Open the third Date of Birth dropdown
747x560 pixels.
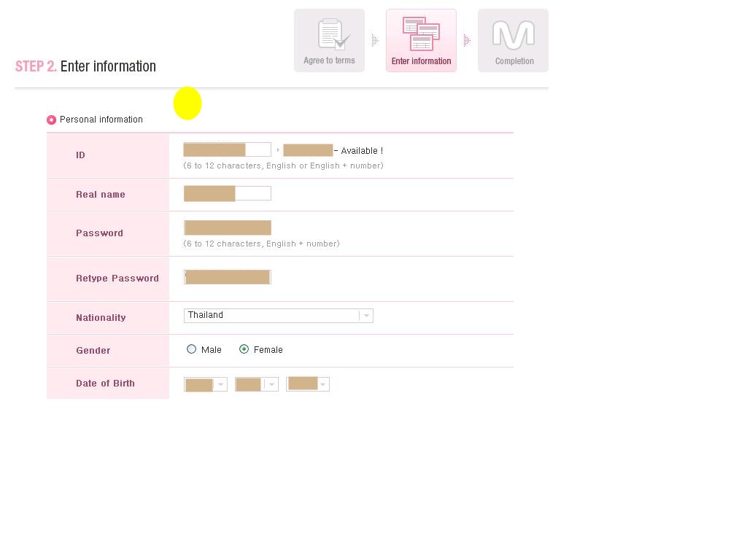308,384
